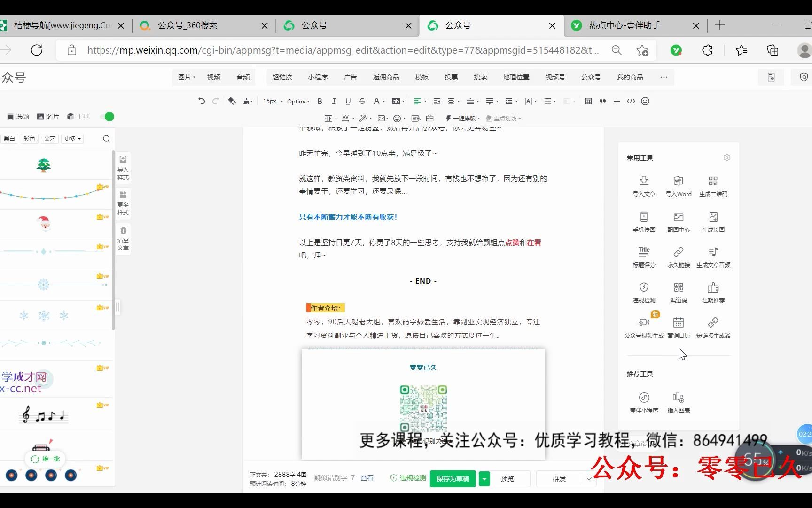
Task: Insert a table
Action: click(588, 101)
